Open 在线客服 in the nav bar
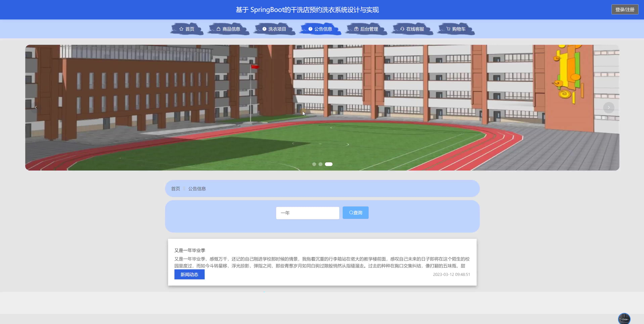The height and width of the screenshot is (324, 644). [412, 29]
